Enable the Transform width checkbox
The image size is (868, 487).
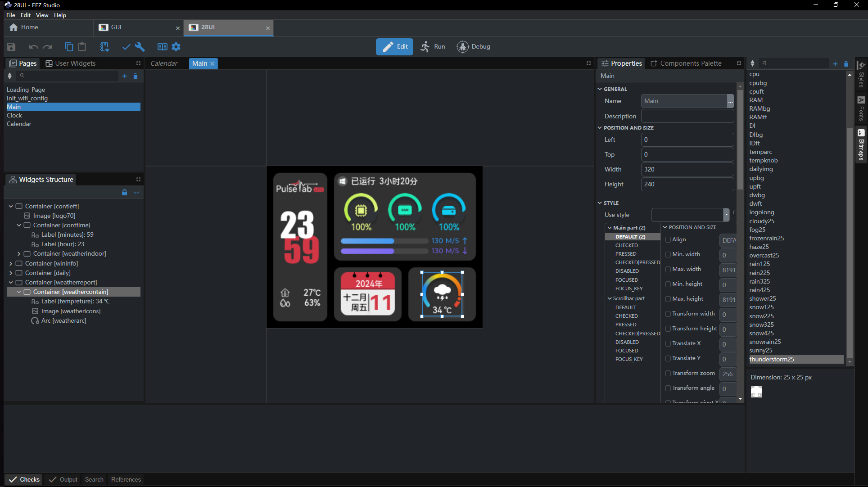coord(668,314)
